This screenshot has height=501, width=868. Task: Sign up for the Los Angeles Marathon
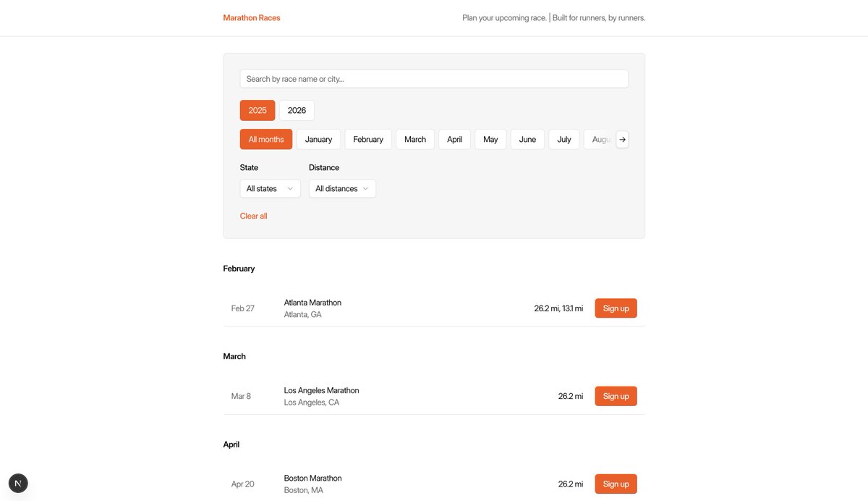616,396
